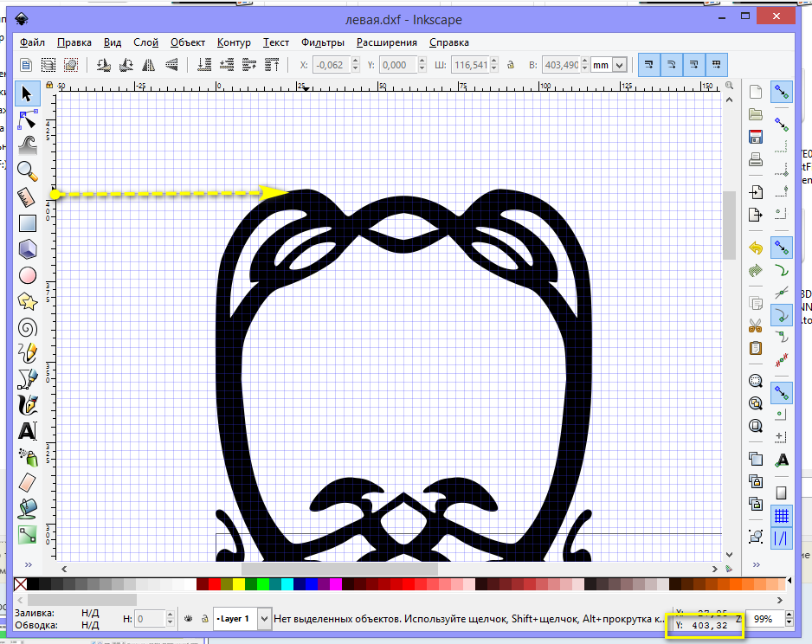This screenshot has height=644, width=812.
Task: Select the Tweak tool
Action: 27,145
